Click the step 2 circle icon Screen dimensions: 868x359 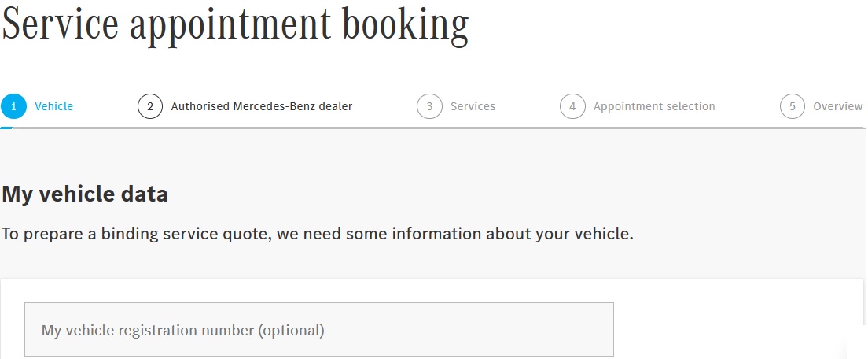coord(150,106)
